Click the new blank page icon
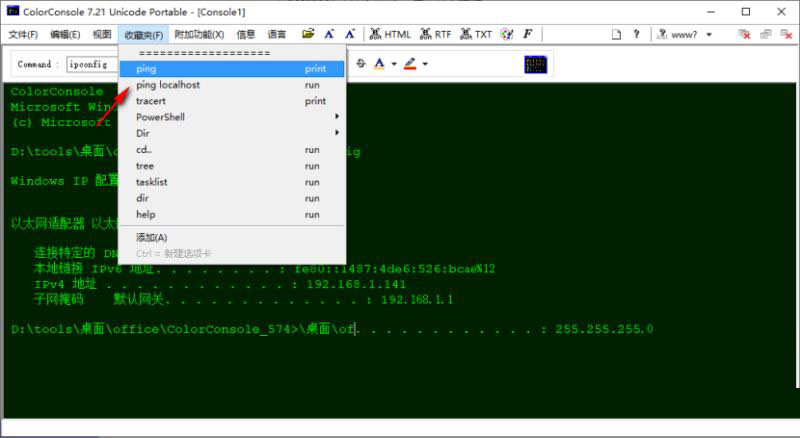The height and width of the screenshot is (438, 800). [616, 35]
